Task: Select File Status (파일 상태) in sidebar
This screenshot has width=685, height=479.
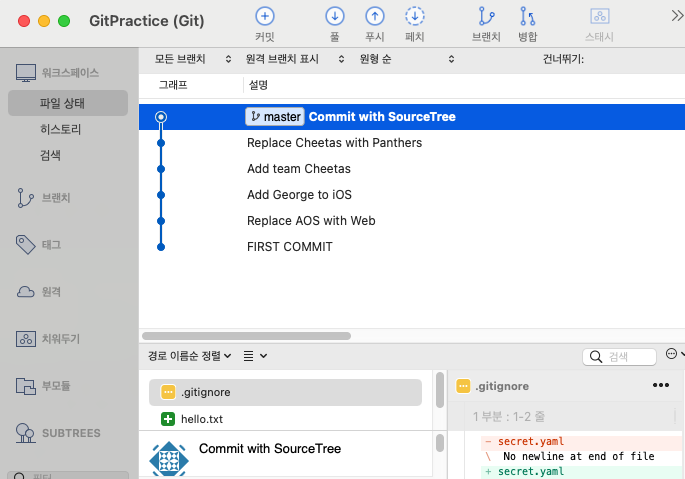Action: pos(68,103)
